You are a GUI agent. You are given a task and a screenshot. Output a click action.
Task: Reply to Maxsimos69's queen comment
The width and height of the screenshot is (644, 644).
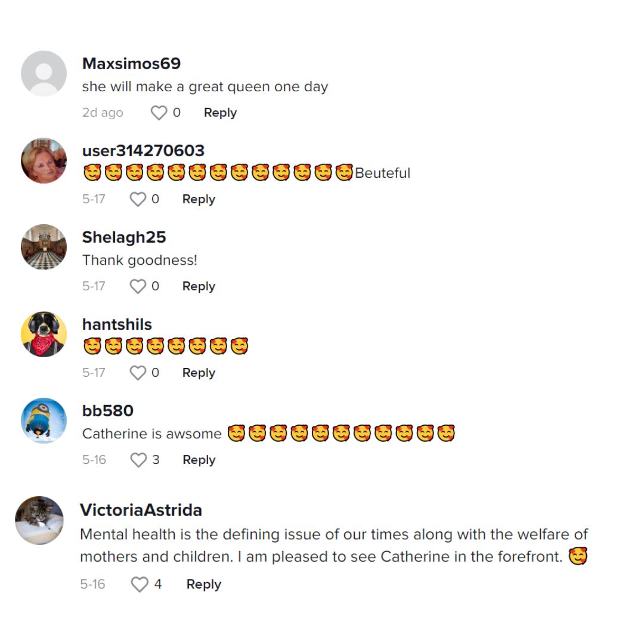(220, 113)
